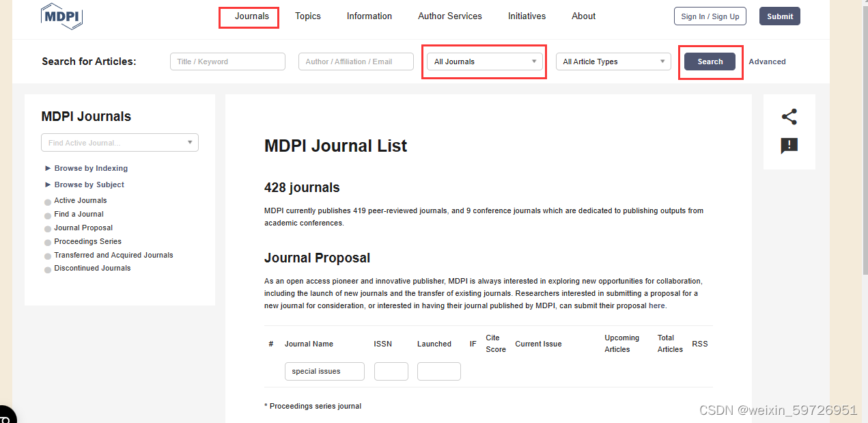Click the Upcoming Articles column header

[621, 343]
